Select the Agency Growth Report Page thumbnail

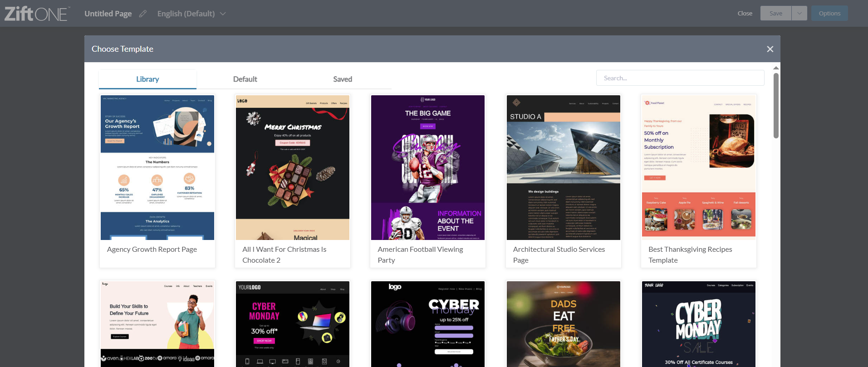(x=157, y=167)
